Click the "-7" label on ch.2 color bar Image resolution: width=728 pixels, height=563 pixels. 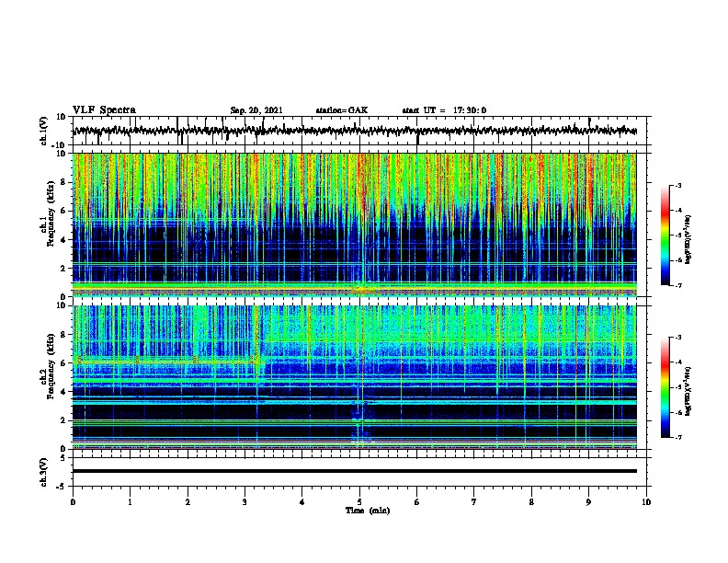(677, 438)
